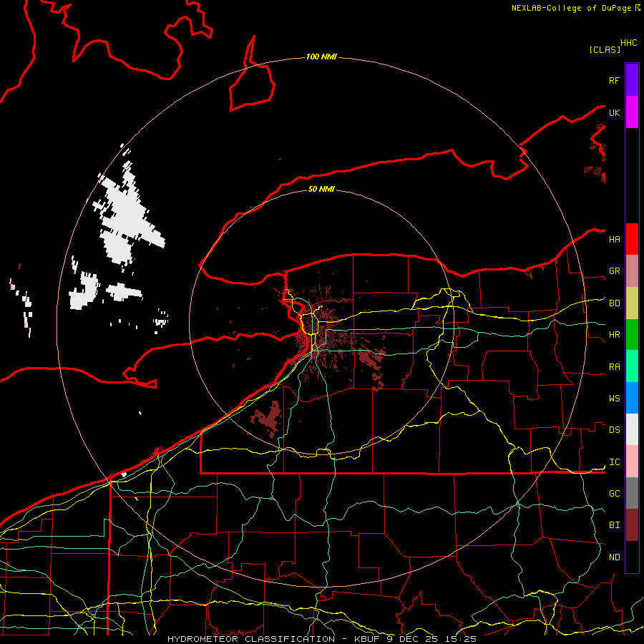Click the HR green legend swatch
The image size is (644, 644).
click(632, 335)
